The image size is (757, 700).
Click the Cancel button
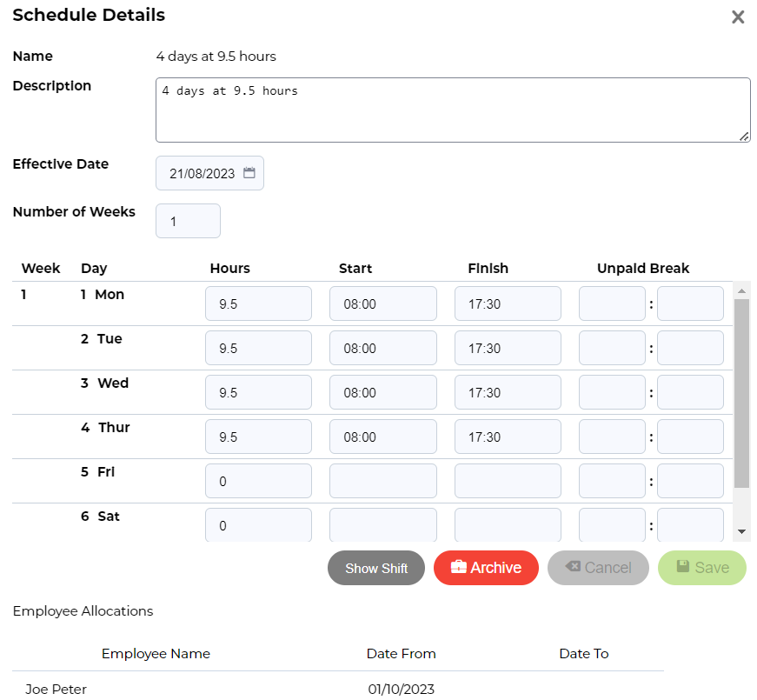598,568
